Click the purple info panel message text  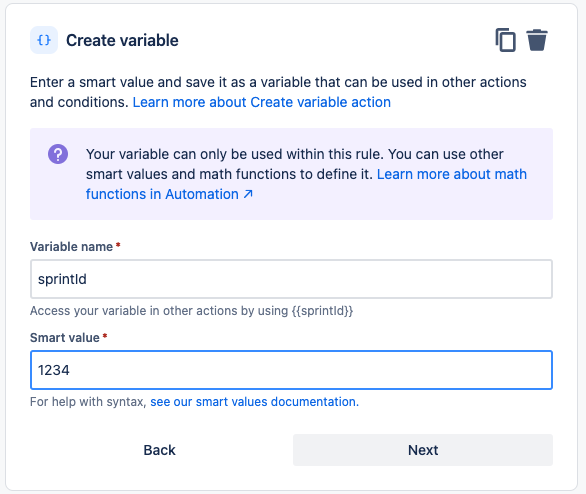[306, 174]
